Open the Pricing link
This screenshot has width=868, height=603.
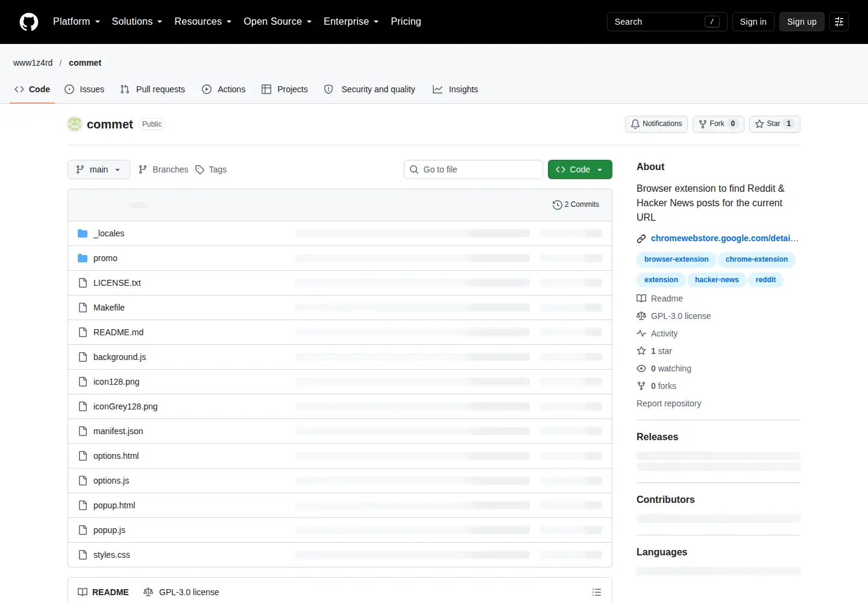[406, 22]
